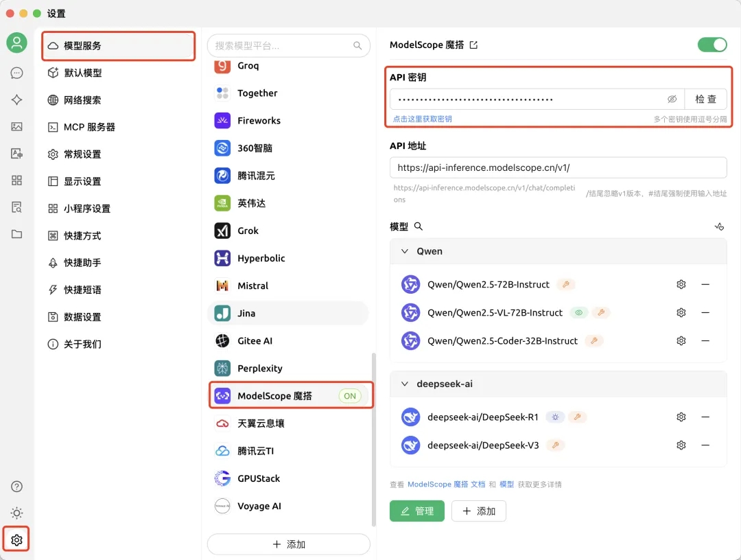Open 模型 link in footer text
This screenshot has height=560, width=741.
tap(506, 485)
